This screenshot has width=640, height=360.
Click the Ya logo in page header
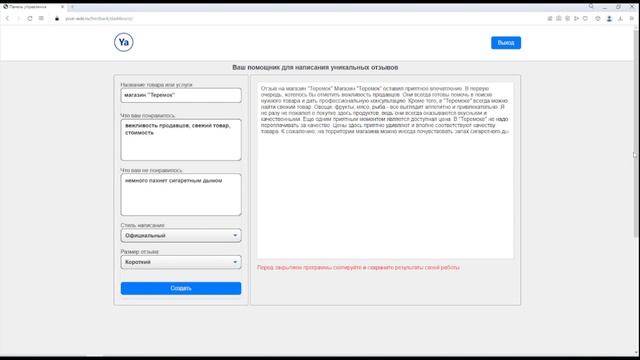[124, 42]
